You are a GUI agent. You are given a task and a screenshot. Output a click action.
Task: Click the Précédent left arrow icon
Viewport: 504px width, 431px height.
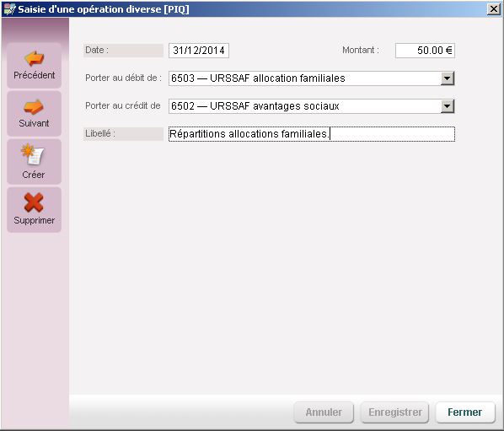34,58
